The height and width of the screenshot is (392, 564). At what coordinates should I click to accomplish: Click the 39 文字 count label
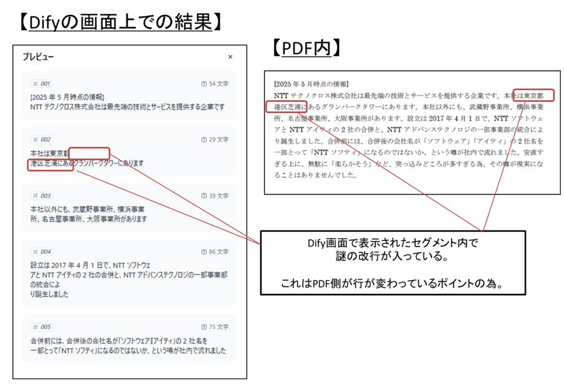coord(219,196)
